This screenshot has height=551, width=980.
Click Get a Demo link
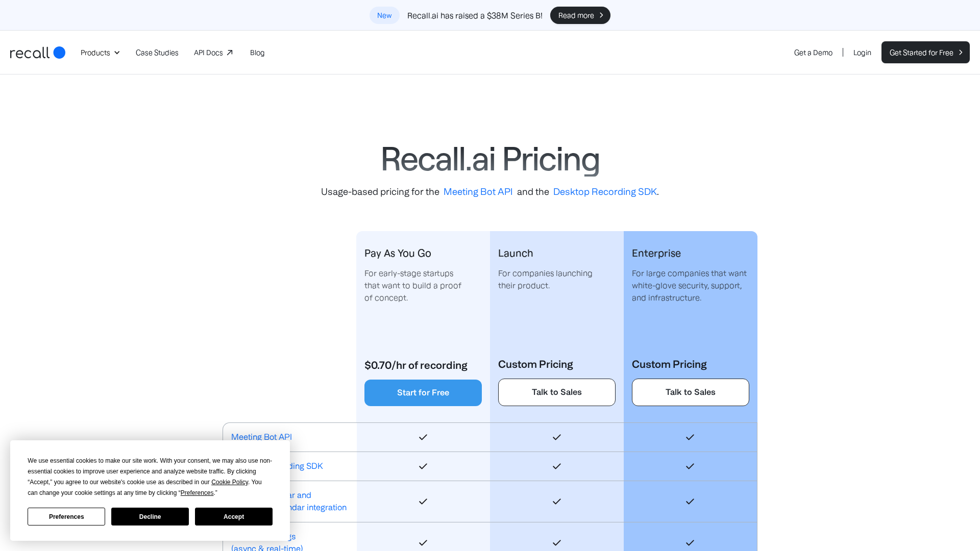813,53
